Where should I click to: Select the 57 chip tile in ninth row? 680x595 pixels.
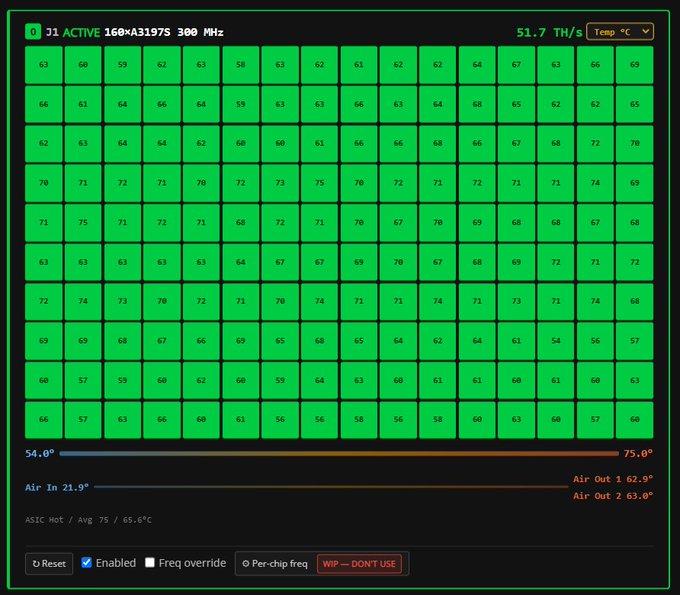coord(83,380)
